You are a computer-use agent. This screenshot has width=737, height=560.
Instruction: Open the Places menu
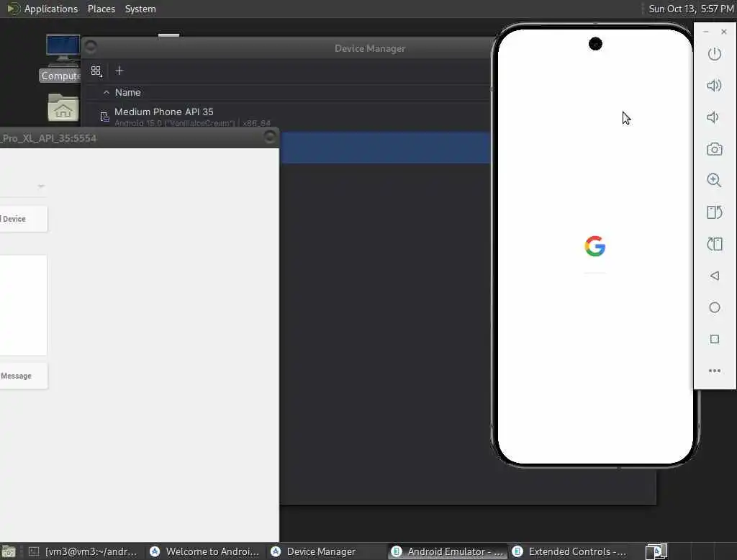pyautogui.click(x=101, y=9)
